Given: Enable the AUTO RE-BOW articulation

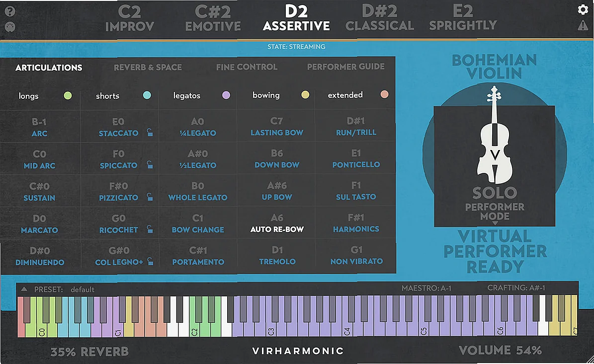Looking at the screenshot, I should [276, 230].
